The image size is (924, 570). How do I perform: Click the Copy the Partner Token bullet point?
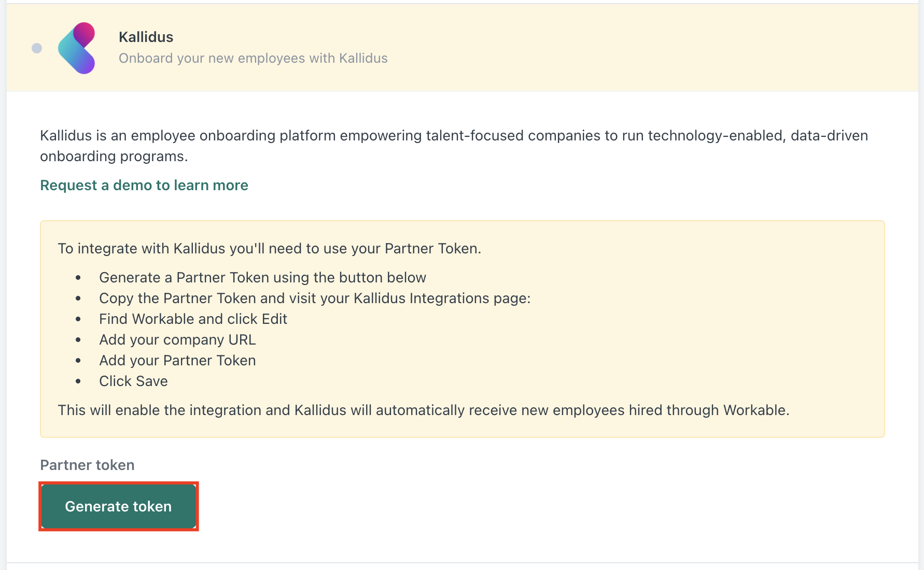315,298
